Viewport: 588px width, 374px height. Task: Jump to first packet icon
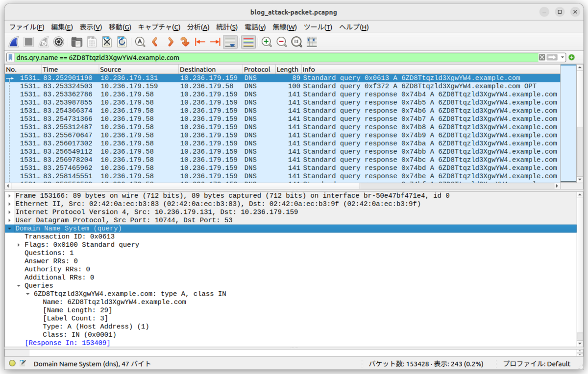pyautogui.click(x=200, y=42)
